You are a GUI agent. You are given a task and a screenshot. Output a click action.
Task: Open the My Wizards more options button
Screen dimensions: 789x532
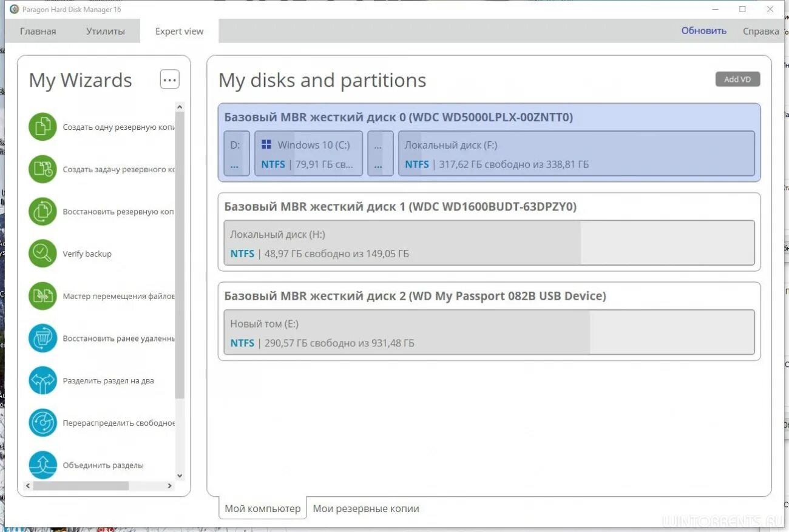170,79
